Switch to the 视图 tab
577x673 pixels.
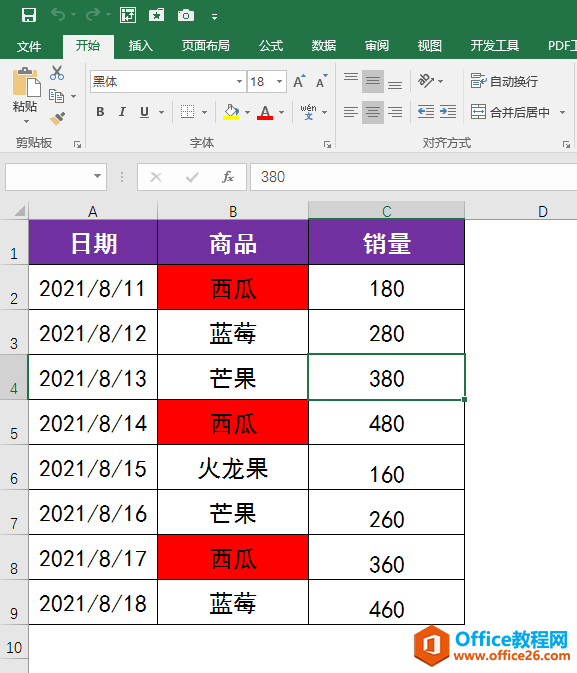tap(430, 45)
